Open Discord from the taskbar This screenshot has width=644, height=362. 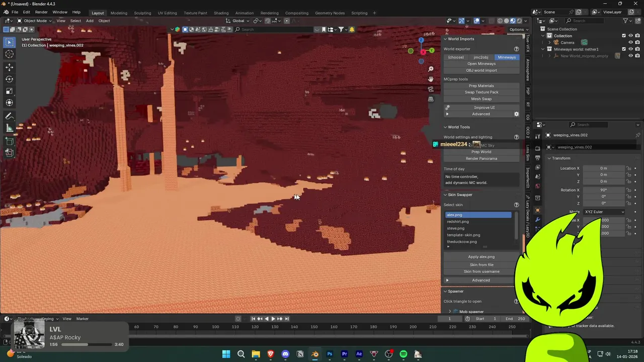[285, 354]
